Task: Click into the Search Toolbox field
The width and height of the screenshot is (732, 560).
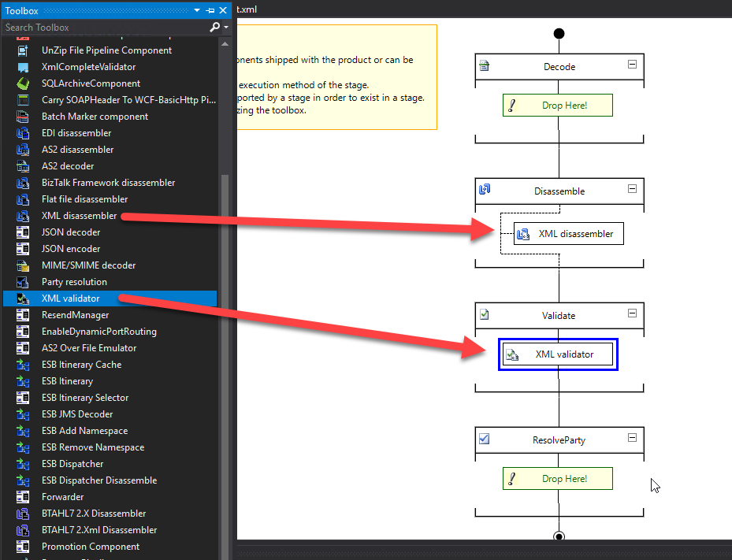Action: coord(102,27)
